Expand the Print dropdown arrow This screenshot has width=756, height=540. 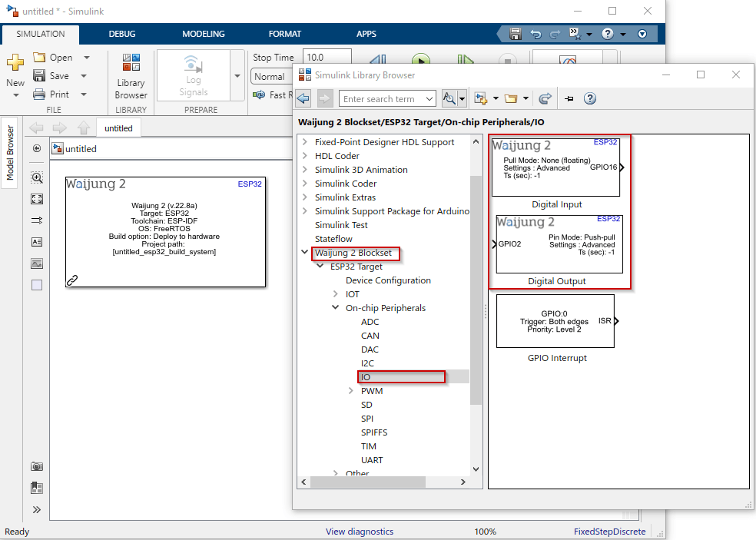pos(84,94)
